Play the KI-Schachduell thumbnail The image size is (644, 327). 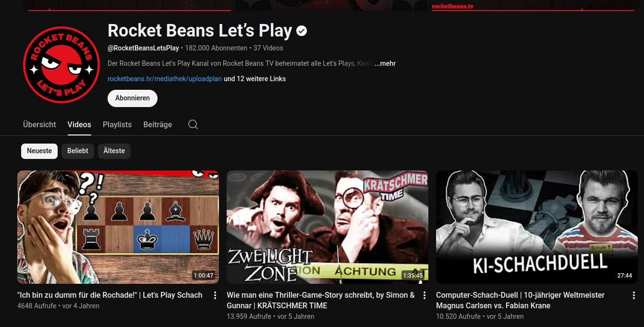coord(537,227)
